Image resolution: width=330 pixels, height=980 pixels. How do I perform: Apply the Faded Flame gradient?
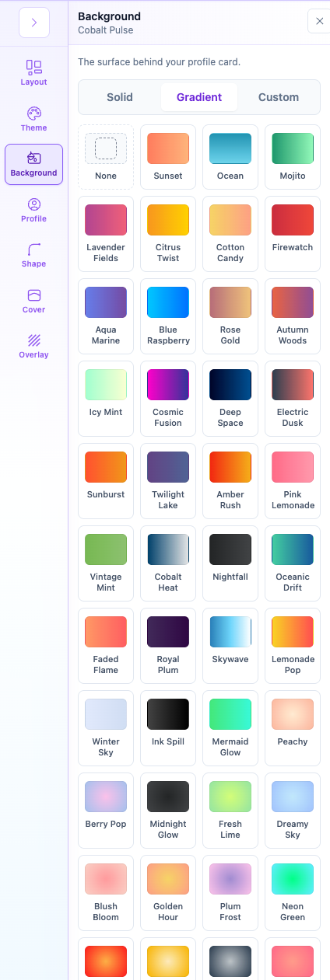pos(106,646)
